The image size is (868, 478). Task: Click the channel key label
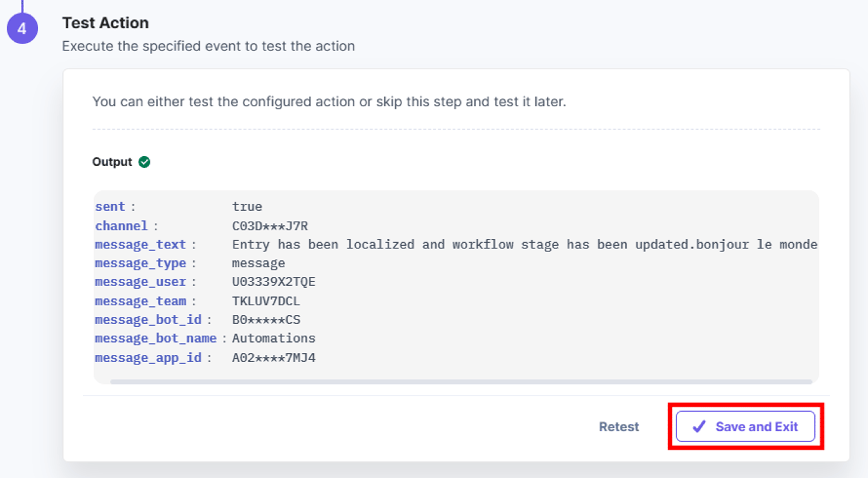click(x=121, y=226)
